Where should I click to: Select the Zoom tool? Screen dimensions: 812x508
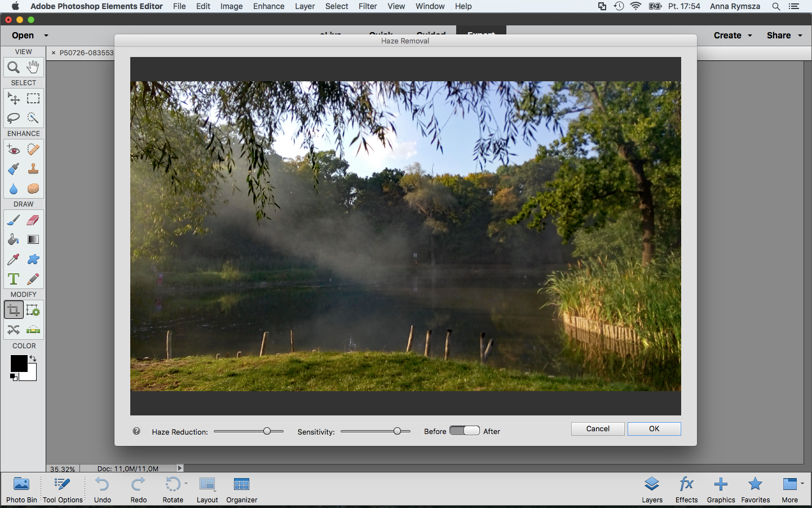coord(14,67)
